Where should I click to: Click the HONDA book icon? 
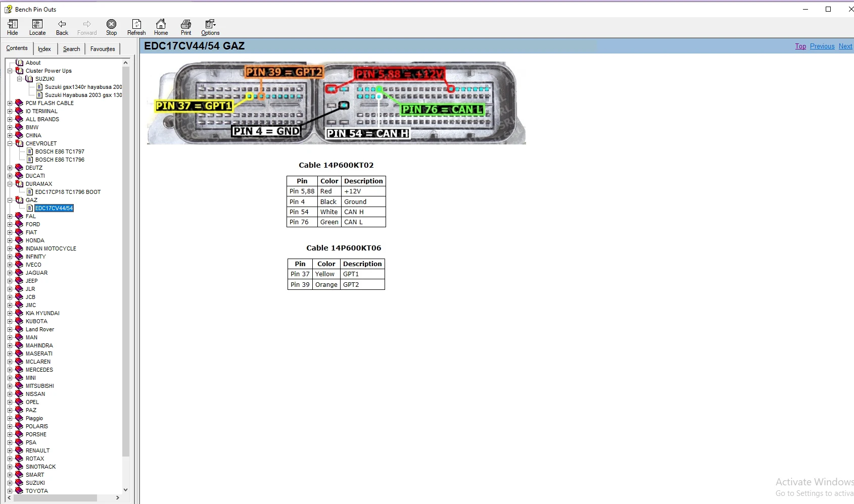pos(20,240)
